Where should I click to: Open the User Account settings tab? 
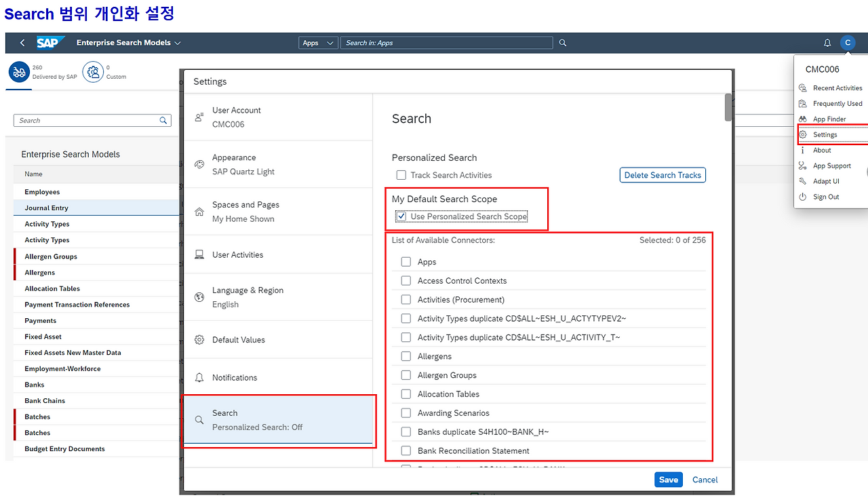point(279,117)
